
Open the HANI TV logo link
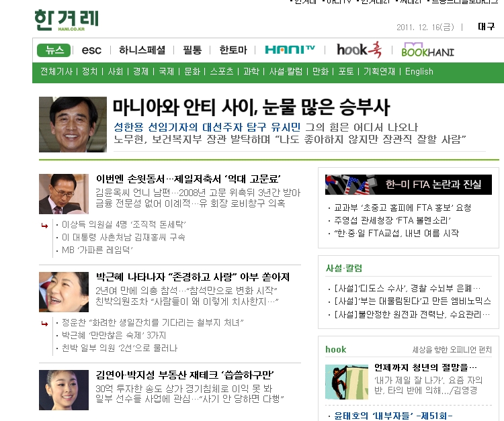point(289,50)
